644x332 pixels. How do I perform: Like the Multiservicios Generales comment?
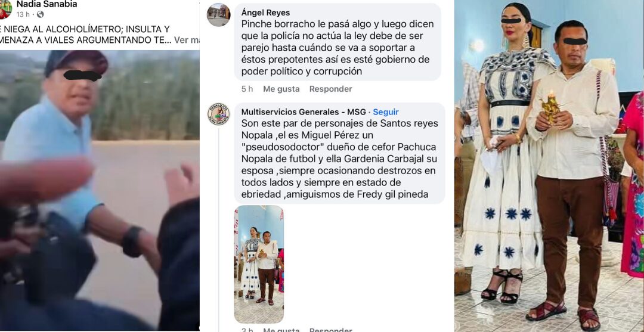tap(281, 330)
